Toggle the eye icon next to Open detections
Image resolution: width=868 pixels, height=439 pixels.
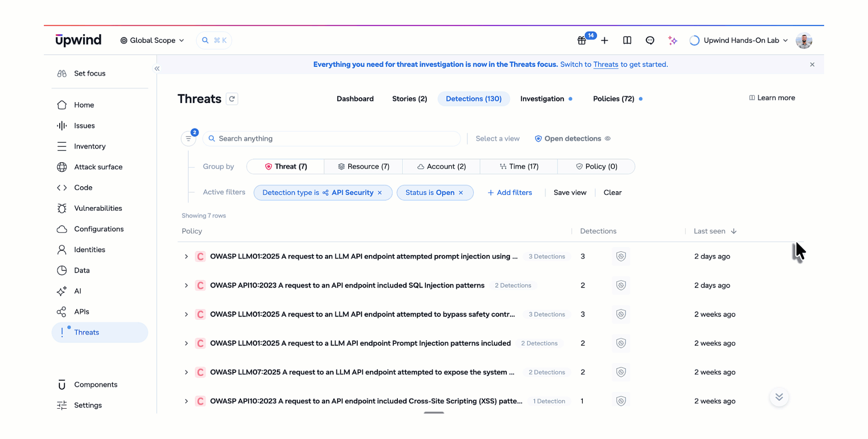tap(608, 139)
